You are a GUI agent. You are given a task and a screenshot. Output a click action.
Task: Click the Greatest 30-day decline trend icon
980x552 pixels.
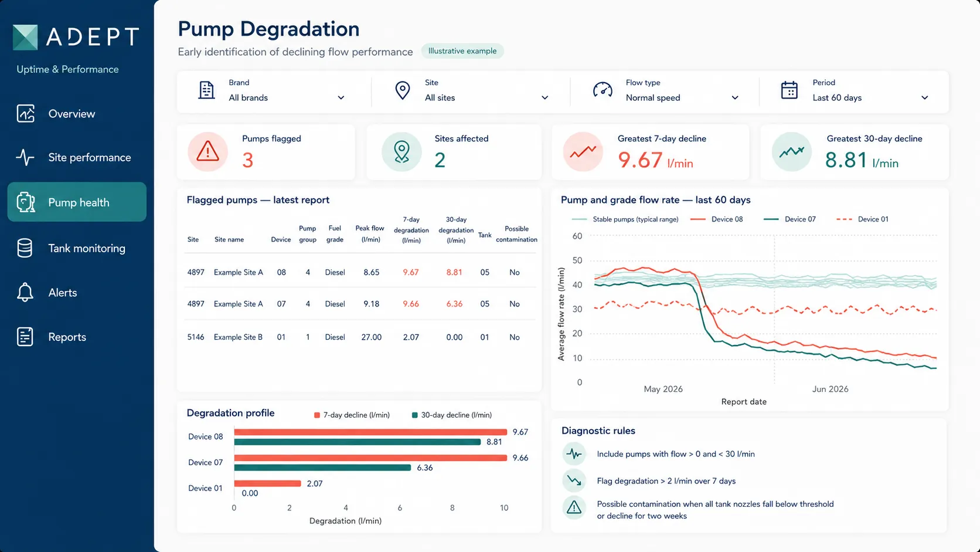coord(792,151)
